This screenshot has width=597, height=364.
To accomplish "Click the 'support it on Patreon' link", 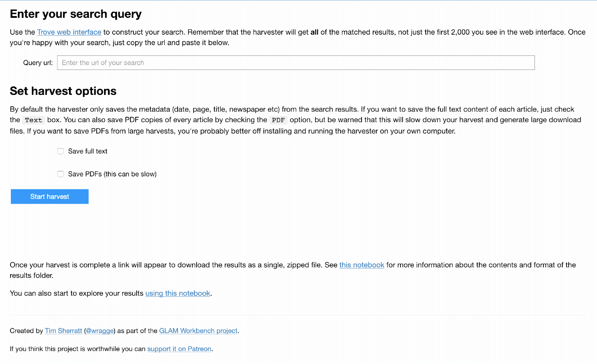I will [x=179, y=349].
